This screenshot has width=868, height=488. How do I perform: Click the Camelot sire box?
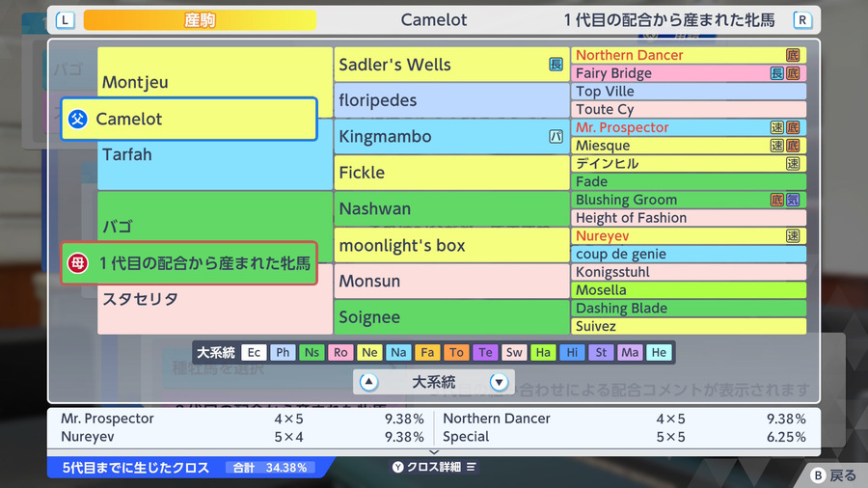pyautogui.click(x=189, y=119)
